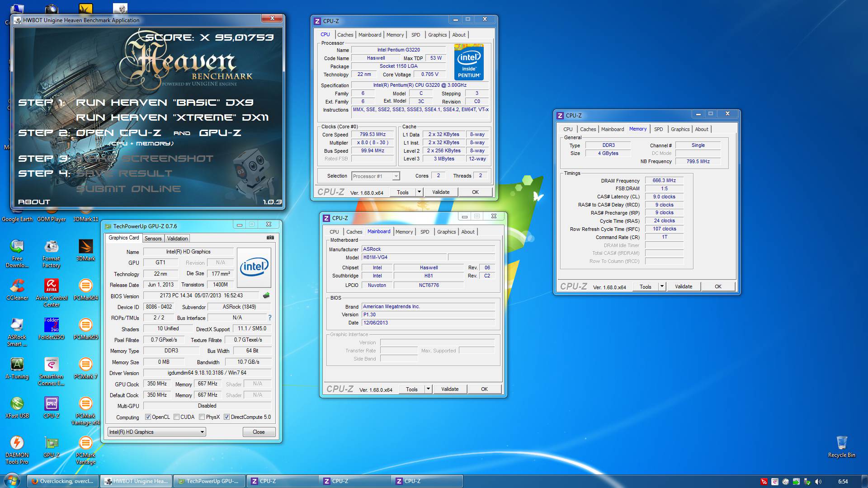Open XFast USB desktop icon
Viewport: 868px width, 488px height.
17,408
